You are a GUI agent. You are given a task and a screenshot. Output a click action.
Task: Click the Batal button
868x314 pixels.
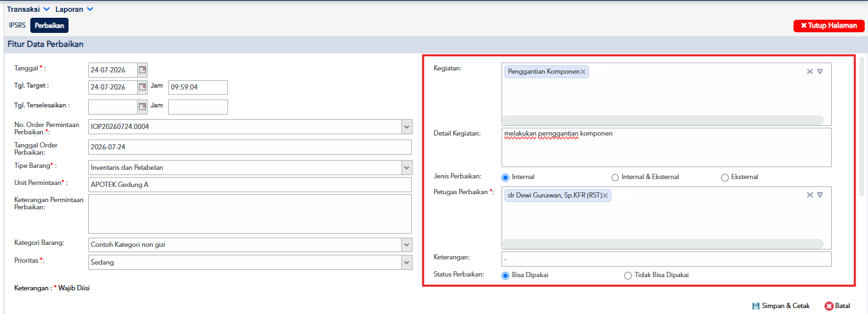tap(838, 306)
